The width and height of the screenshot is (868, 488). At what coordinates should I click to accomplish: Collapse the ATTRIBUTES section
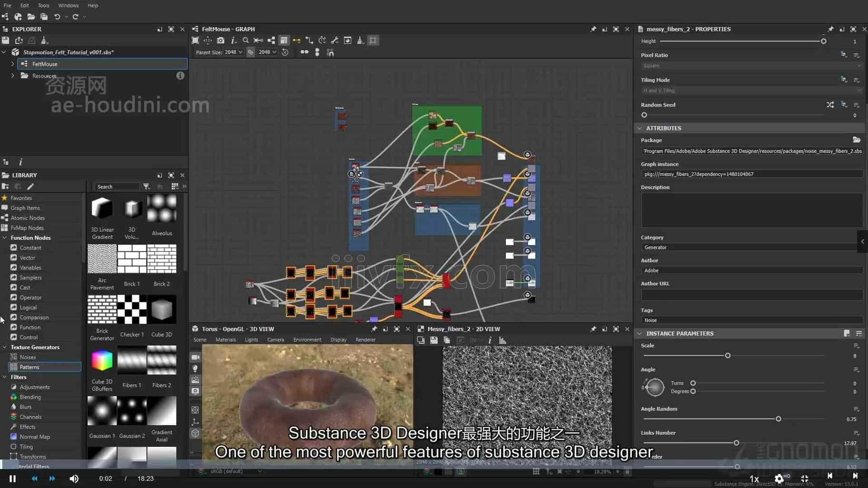tap(640, 128)
